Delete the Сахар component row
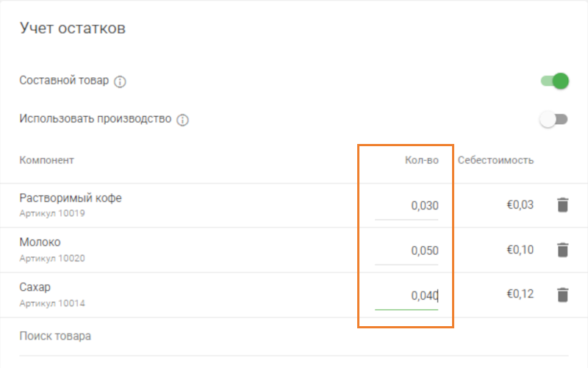 [562, 295]
